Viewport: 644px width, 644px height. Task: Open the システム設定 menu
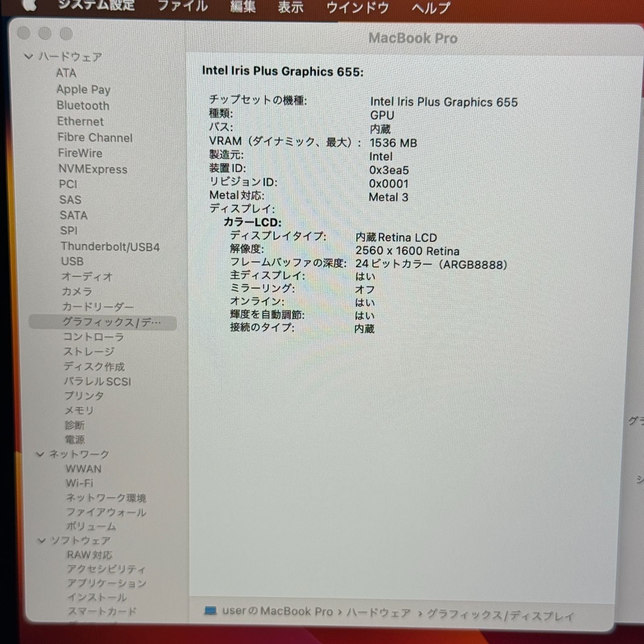97,5
